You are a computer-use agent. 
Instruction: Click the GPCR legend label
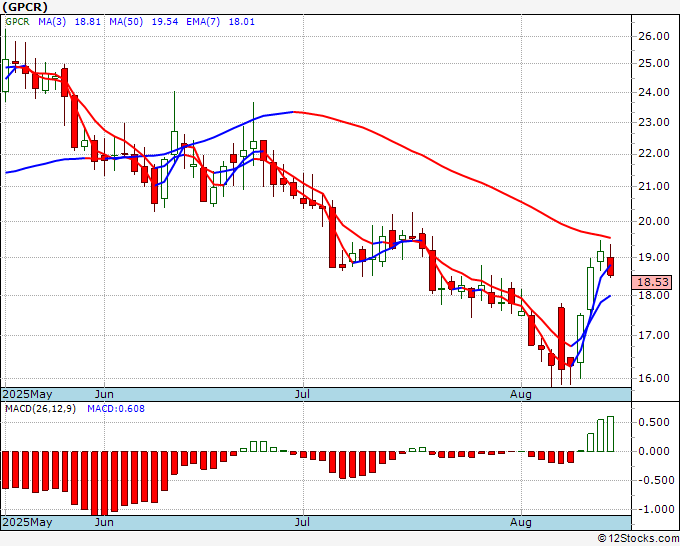click(x=17, y=22)
